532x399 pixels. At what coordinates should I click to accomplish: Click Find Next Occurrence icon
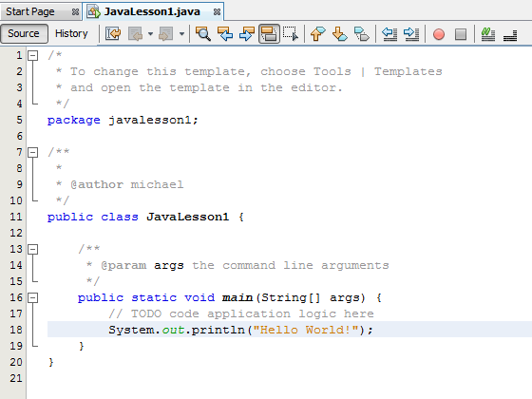click(247, 34)
